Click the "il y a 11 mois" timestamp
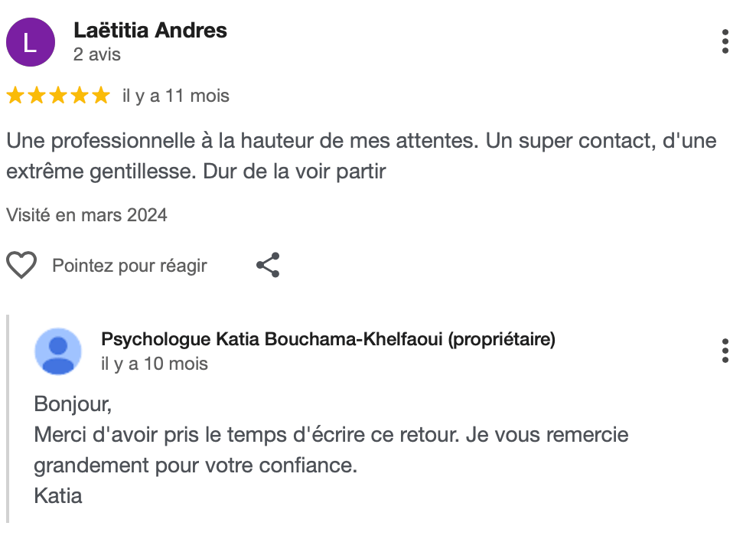This screenshot has height=539, width=756. coord(176,96)
